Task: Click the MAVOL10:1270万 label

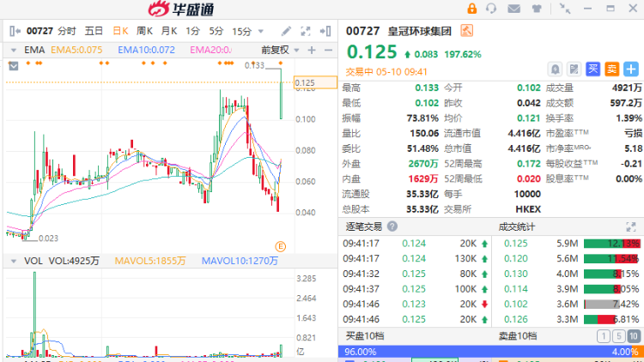Action: [x=240, y=261]
